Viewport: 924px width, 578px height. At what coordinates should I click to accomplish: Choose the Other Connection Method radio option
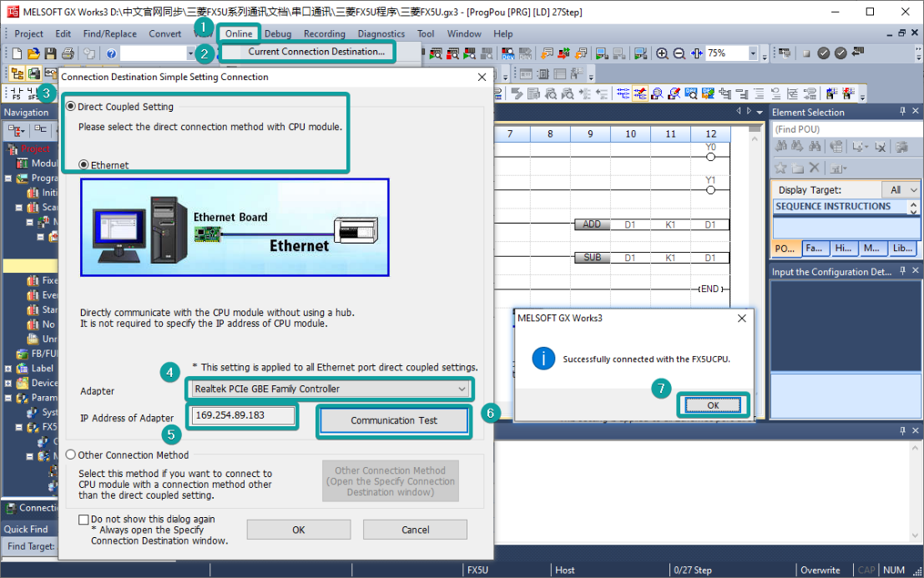point(71,455)
